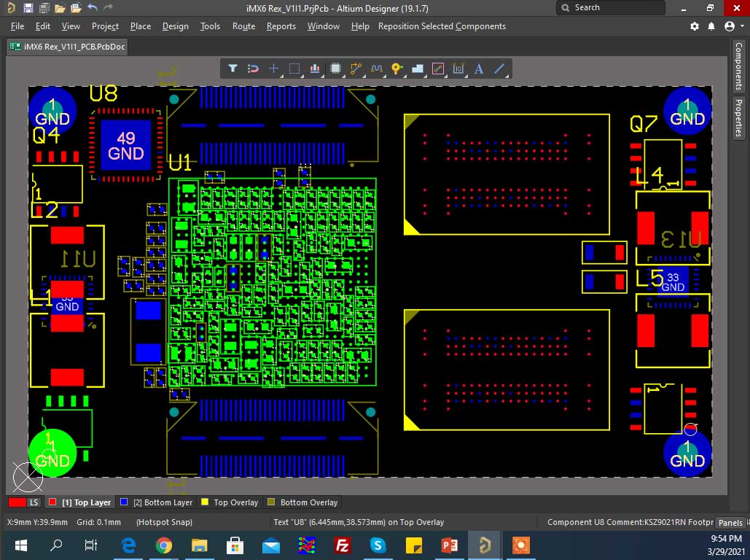Select the place text string tool
750x560 pixels.
coord(479,69)
